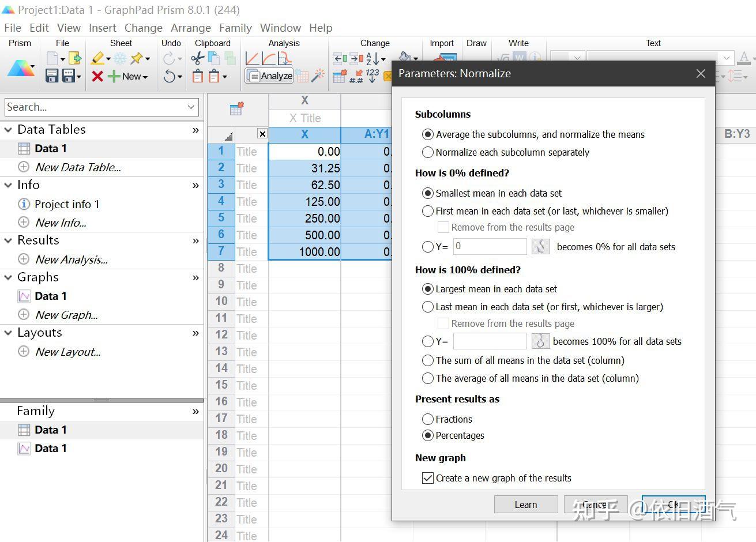
Task: Select Normalize each subcolumn separately
Action: pos(428,152)
